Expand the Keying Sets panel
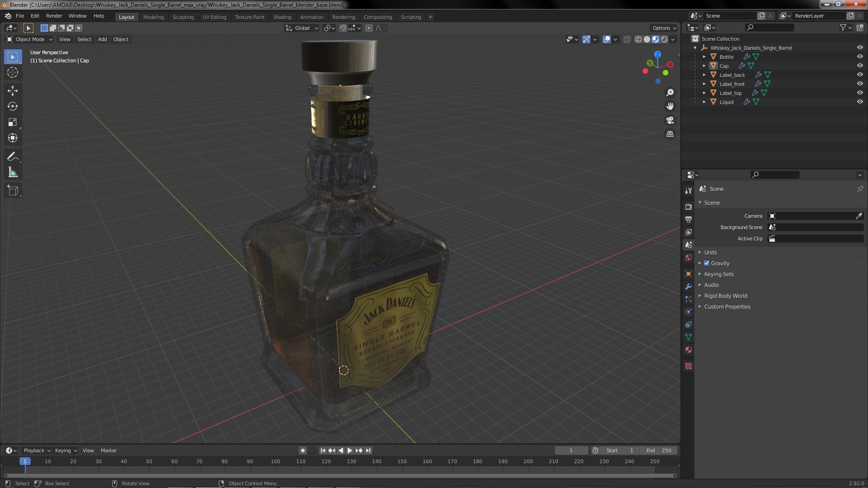The width and height of the screenshot is (868, 488). point(719,274)
